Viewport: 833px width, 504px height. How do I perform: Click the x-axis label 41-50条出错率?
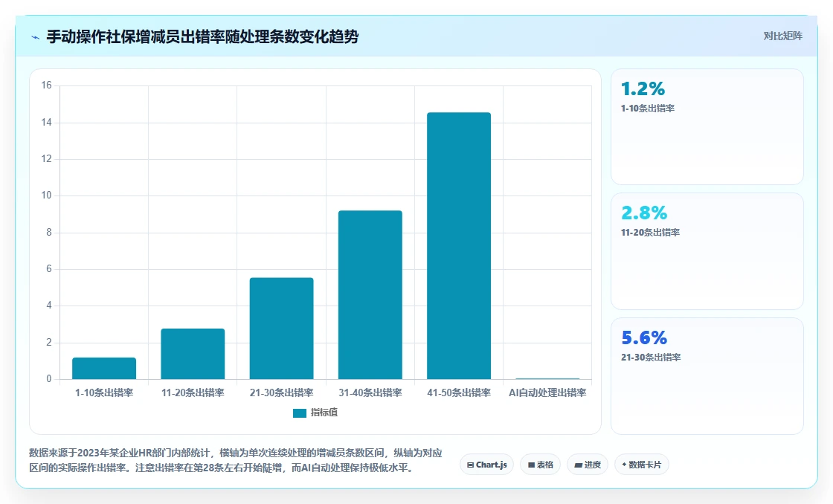pos(459,392)
